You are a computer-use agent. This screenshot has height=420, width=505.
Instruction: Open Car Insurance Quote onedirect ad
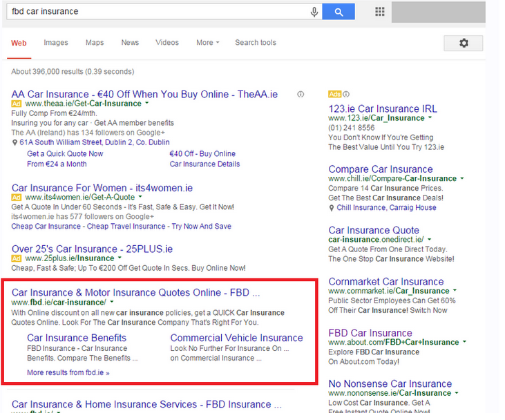pos(374,230)
